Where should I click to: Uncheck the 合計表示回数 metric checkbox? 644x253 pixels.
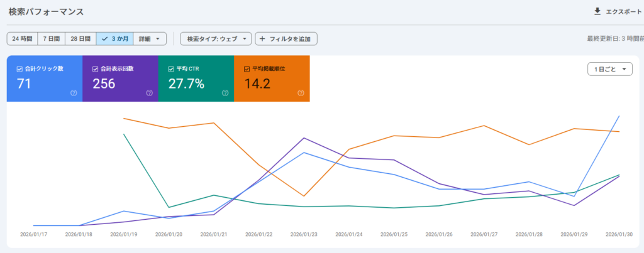[x=96, y=68]
